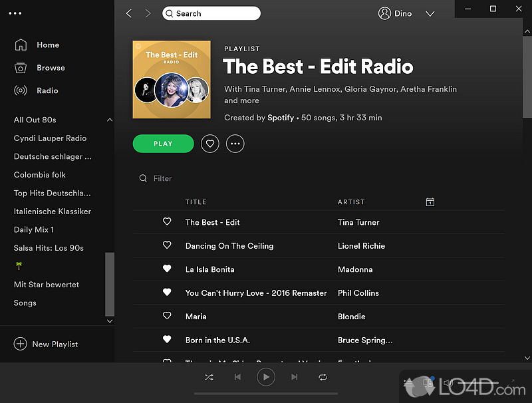This screenshot has height=403, width=532.
Task: Open Songs in the sidebar
Action: coord(25,303)
